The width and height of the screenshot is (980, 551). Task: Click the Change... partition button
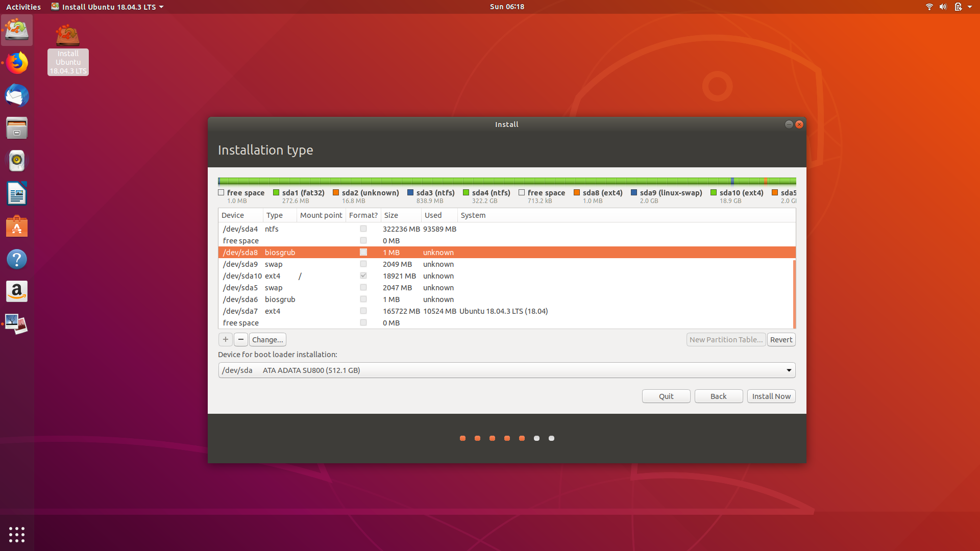267,339
